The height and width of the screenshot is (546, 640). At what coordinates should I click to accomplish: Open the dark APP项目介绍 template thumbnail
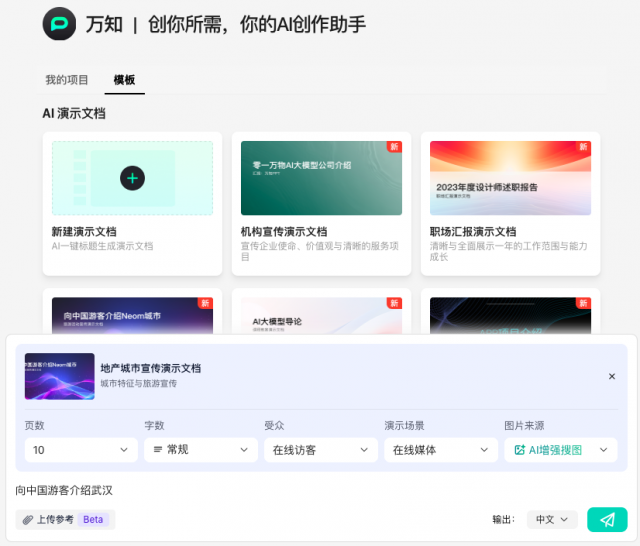click(x=510, y=316)
